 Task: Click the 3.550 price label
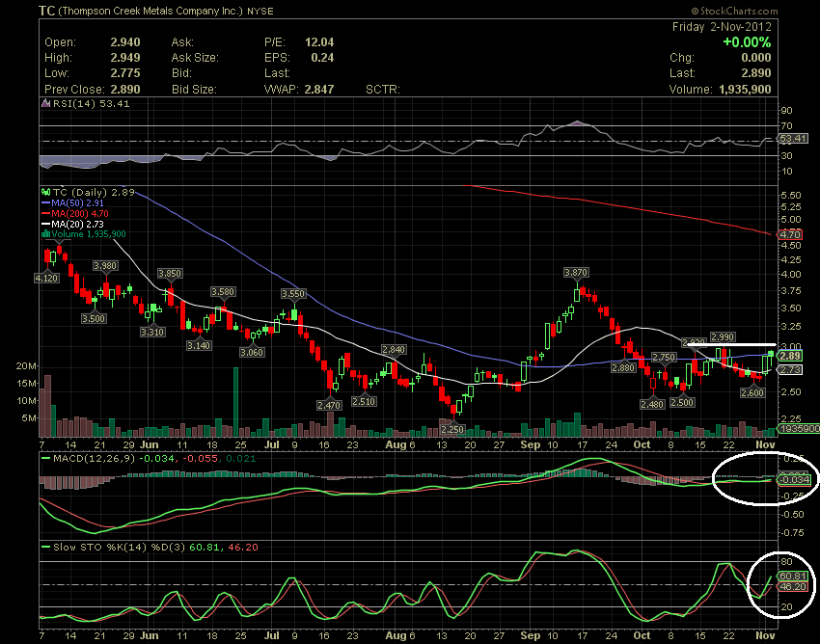(x=293, y=294)
